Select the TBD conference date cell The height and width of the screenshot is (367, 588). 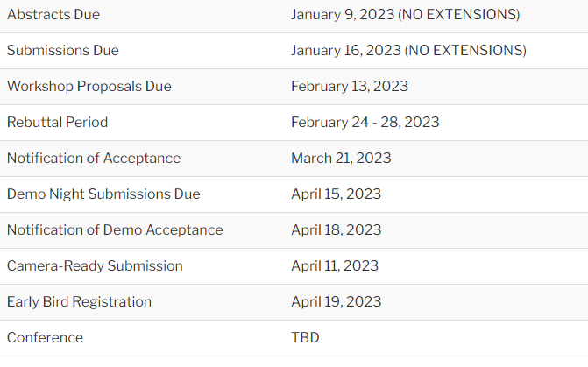(x=305, y=338)
